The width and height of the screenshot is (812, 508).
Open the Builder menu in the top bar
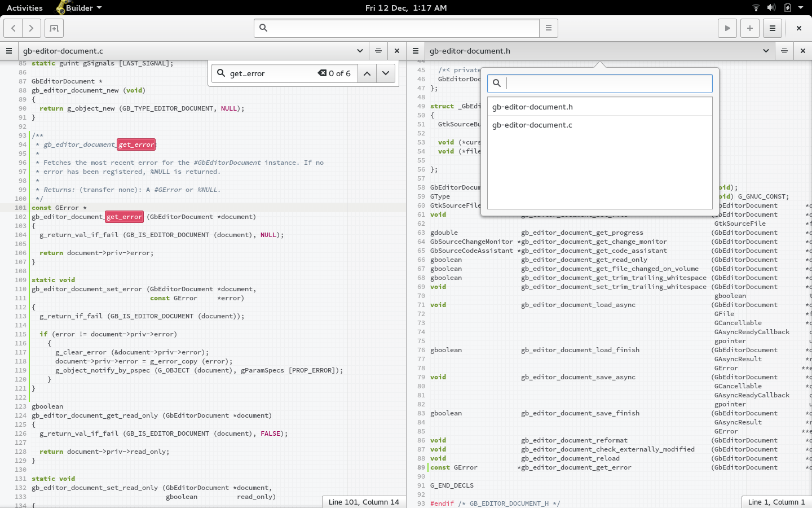tap(77, 8)
